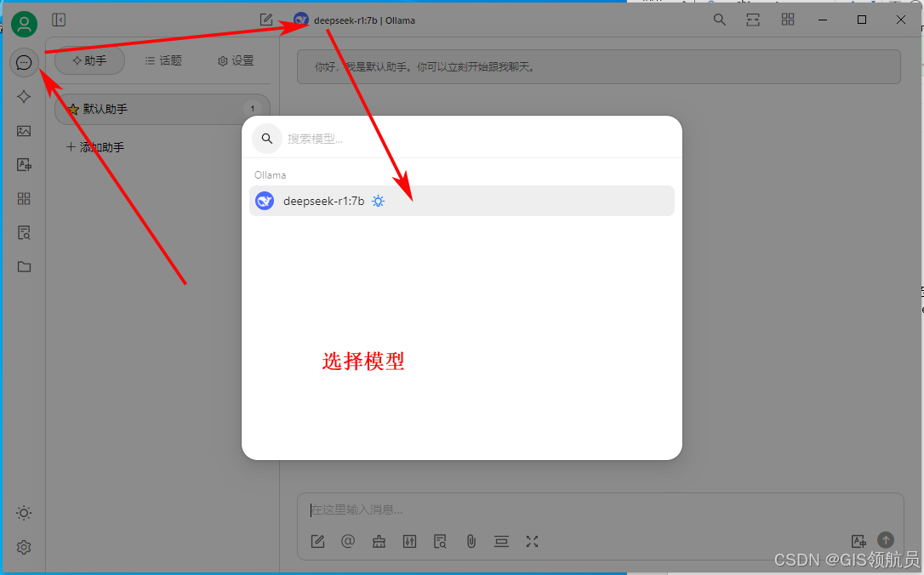Viewport: 924px width, 575px height.
Task: Click the default assistant greeting message
Action: pyautogui.click(x=599, y=67)
